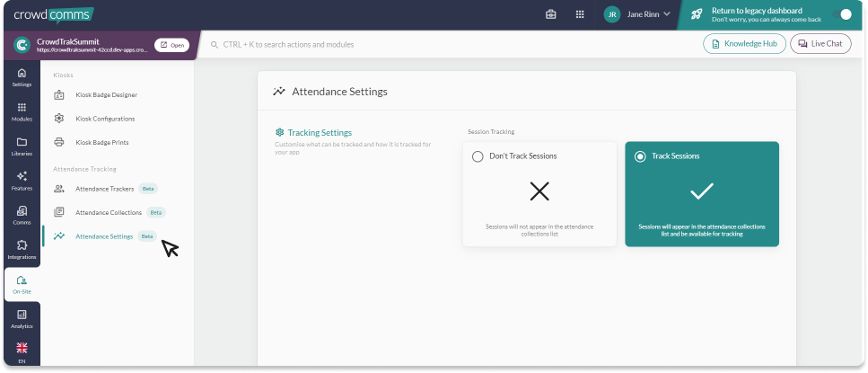
Task: Open Attendance Collections menu item
Action: click(x=108, y=213)
